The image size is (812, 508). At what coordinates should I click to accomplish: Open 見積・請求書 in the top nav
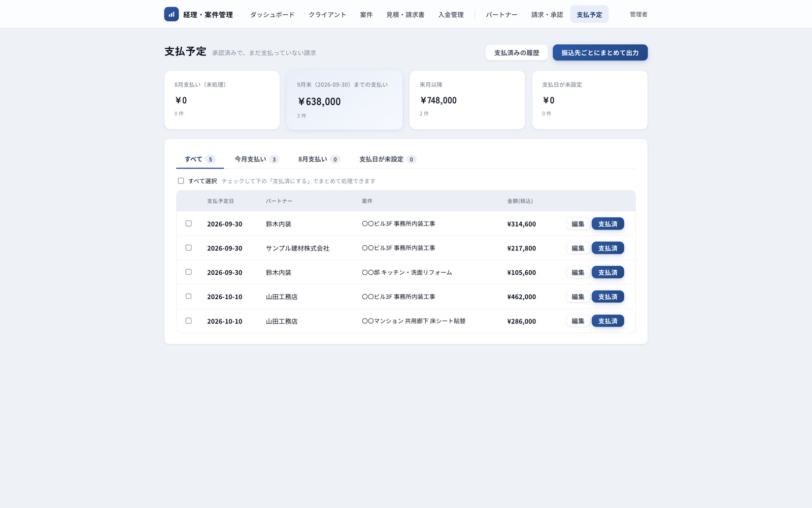[405, 15]
